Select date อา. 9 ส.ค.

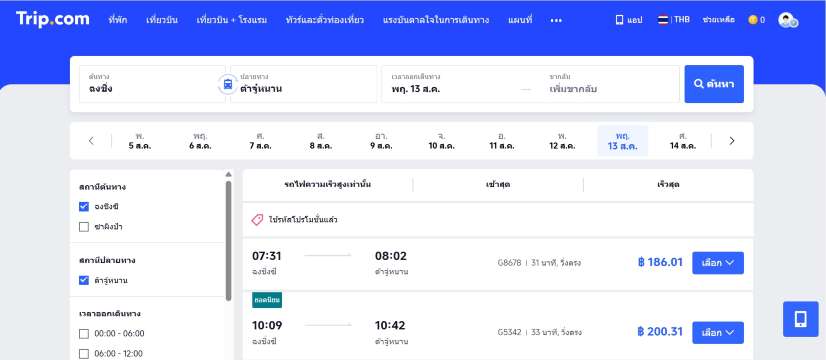381,141
